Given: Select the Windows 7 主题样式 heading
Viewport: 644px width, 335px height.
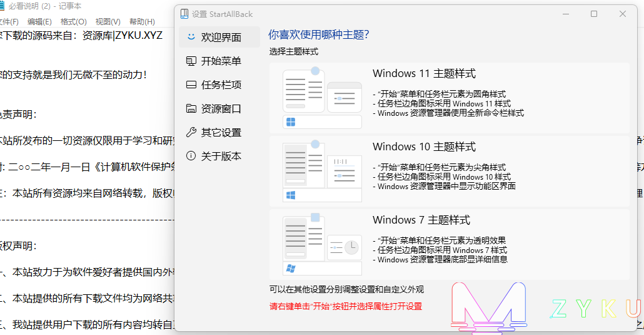Looking at the screenshot, I should (x=421, y=220).
